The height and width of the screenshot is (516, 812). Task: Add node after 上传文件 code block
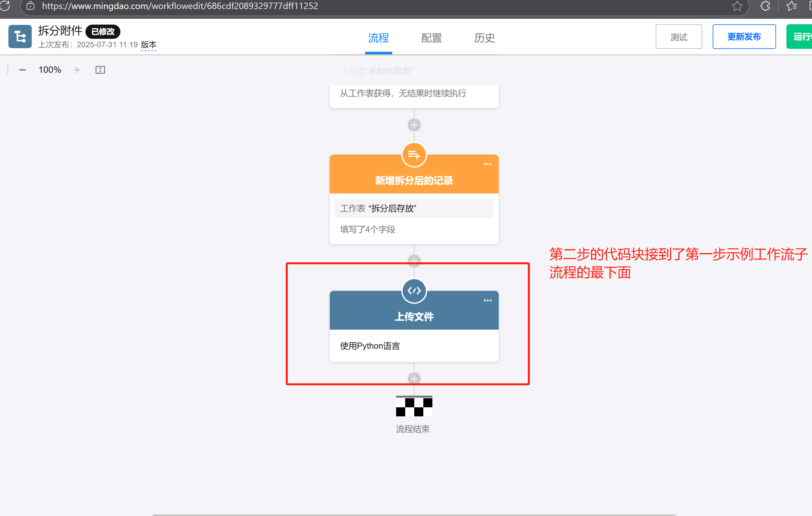click(x=414, y=379)
